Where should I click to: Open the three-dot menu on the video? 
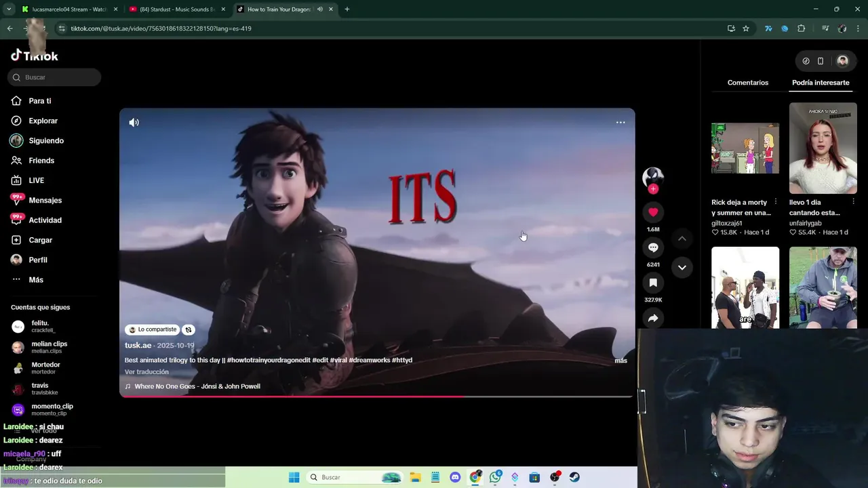(620, 123)
